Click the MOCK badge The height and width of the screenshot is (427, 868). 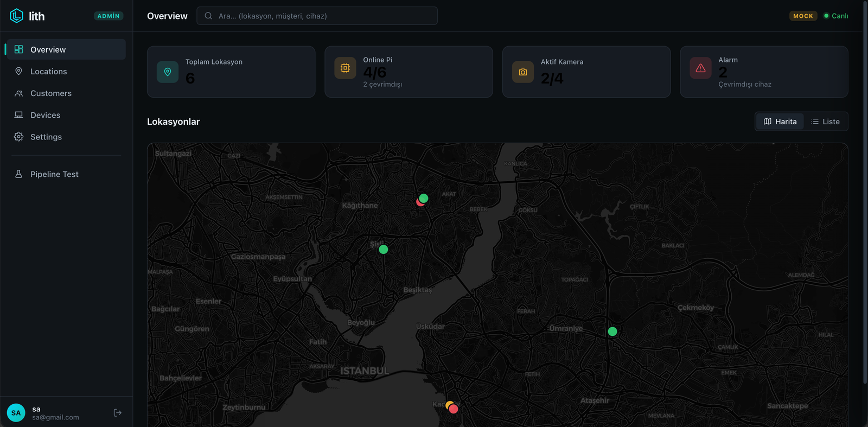[x=803, y=16]
